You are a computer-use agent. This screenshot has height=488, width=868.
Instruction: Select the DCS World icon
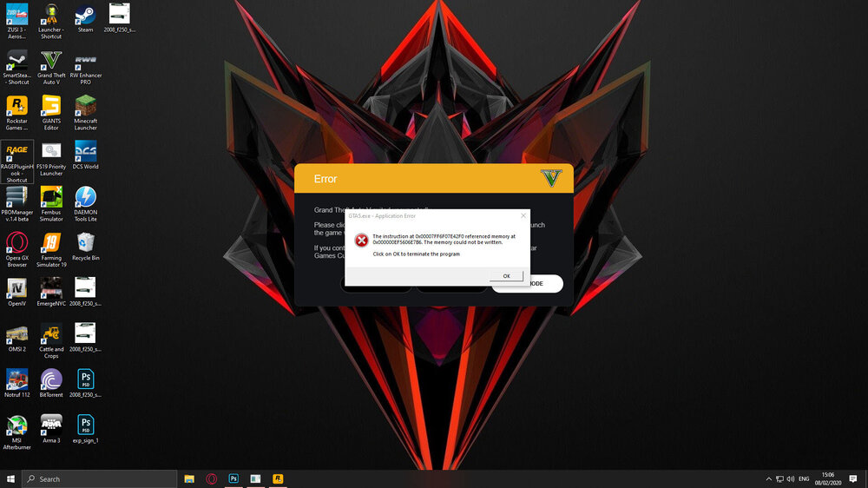point(85,155)
